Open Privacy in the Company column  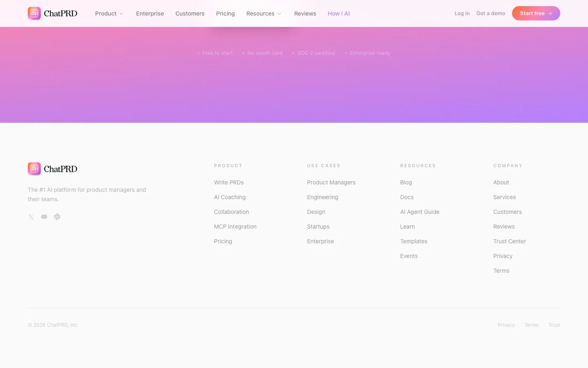coord(503,256)
